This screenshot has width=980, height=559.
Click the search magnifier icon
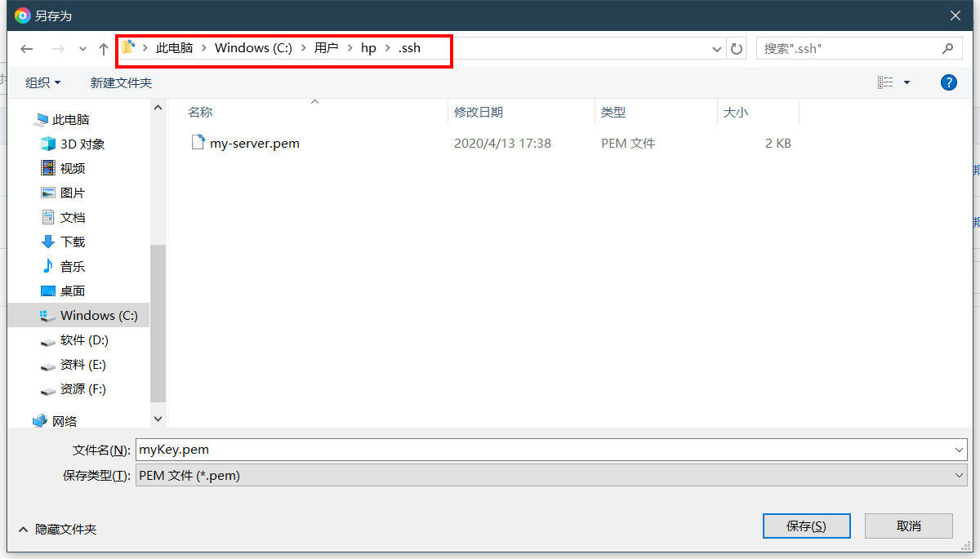(947, 49)
